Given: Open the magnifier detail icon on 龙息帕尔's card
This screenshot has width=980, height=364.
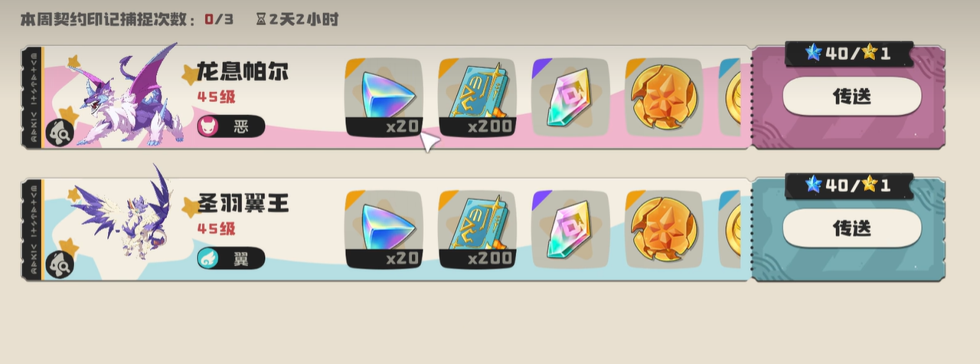Looking at the screenshot, I should (x=60, y=133).
